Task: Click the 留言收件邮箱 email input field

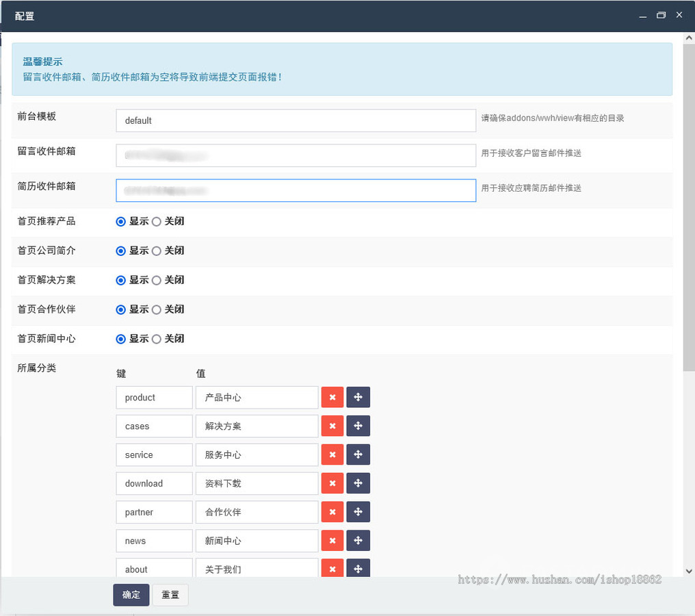Action: [296, 155]
